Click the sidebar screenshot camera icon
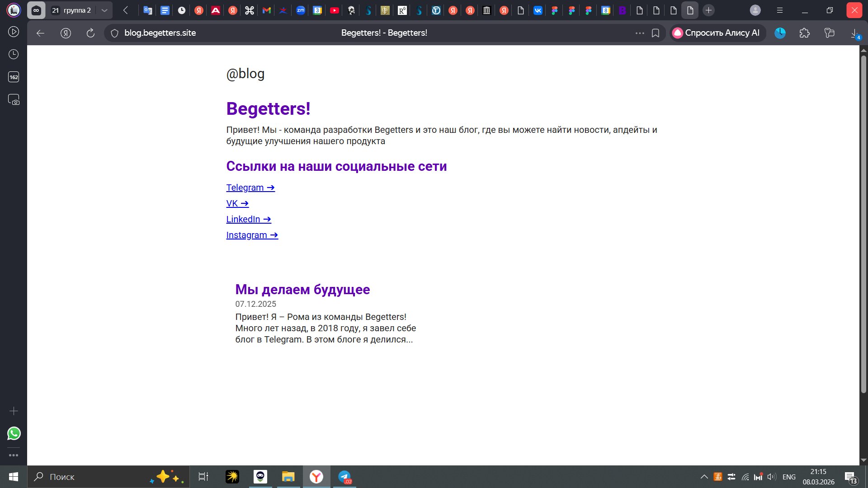This screenshot has height=488, width=868. tap(14, 99)
